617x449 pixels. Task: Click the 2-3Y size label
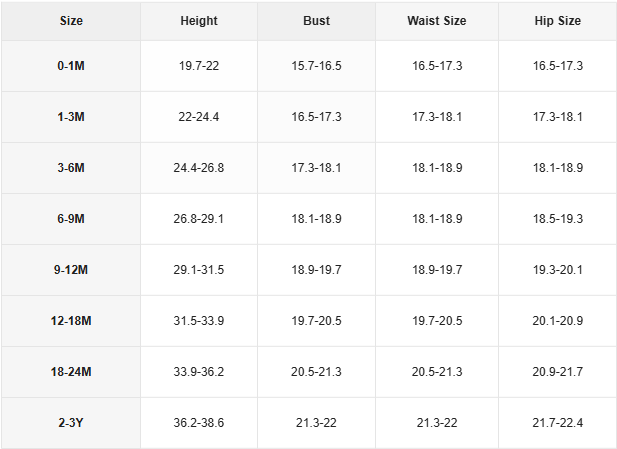click(71, 423)
